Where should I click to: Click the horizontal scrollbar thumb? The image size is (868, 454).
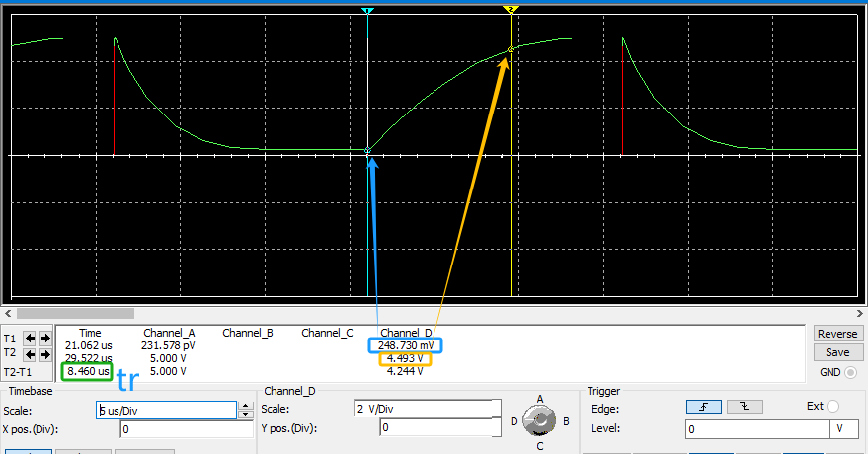point(75,314)
